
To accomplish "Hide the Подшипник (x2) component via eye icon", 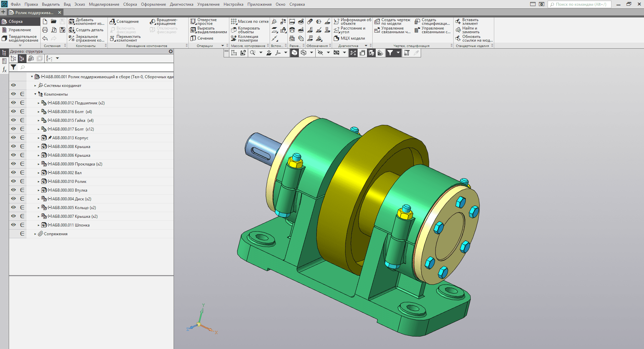I will [x=13, y=103].
